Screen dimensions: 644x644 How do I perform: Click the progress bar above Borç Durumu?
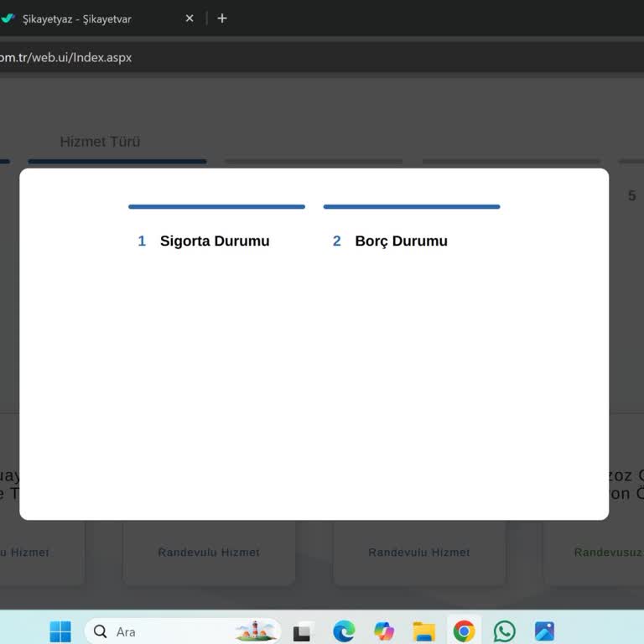411,206
